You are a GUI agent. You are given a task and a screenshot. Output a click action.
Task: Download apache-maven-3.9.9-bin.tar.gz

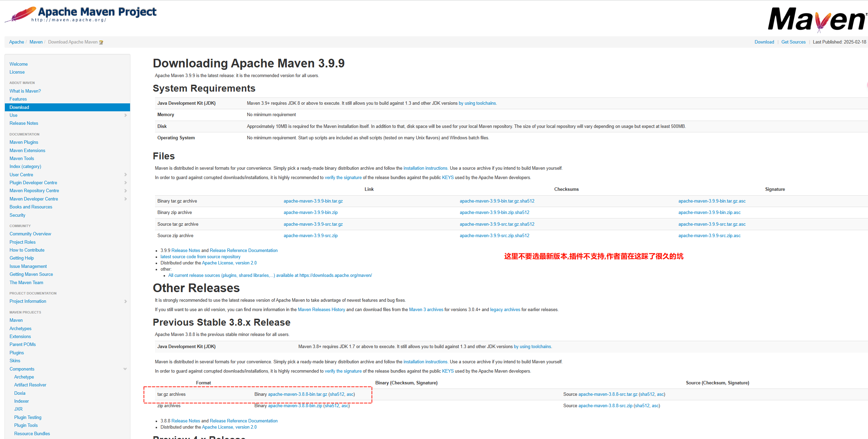pos(313,201)
